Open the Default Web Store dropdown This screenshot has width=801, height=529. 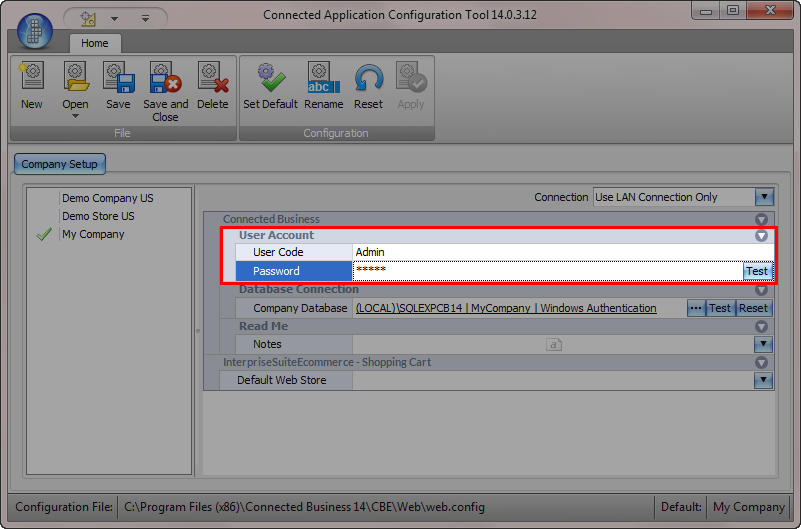pyautogui.click(x=764, y=380)
